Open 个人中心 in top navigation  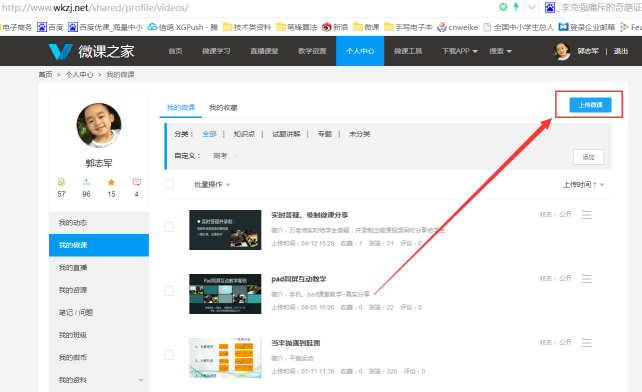(x=360, y=51)
